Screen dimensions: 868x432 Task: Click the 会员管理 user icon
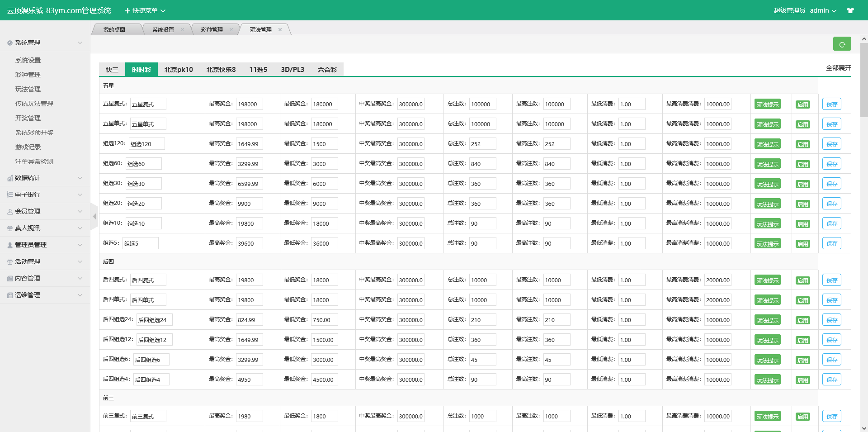[10, 211]
